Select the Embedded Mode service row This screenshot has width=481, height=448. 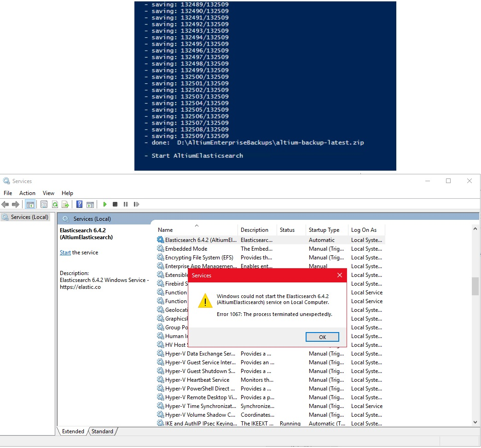tap(271, 249)
